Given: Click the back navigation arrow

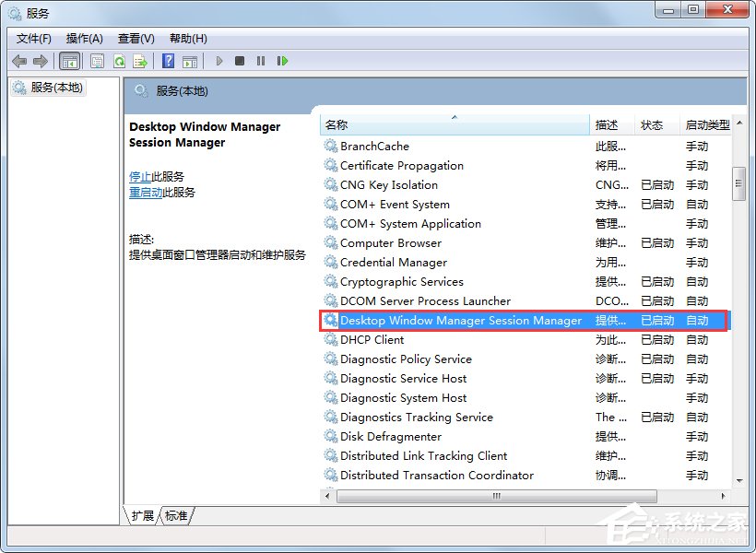Looking at the screenshot, I should pos(19,61).
